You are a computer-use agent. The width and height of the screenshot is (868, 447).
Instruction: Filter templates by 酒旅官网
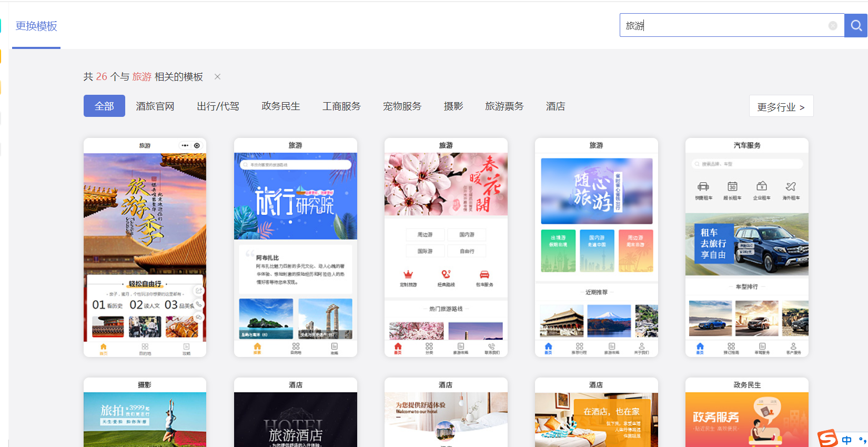tap(155, 106)
